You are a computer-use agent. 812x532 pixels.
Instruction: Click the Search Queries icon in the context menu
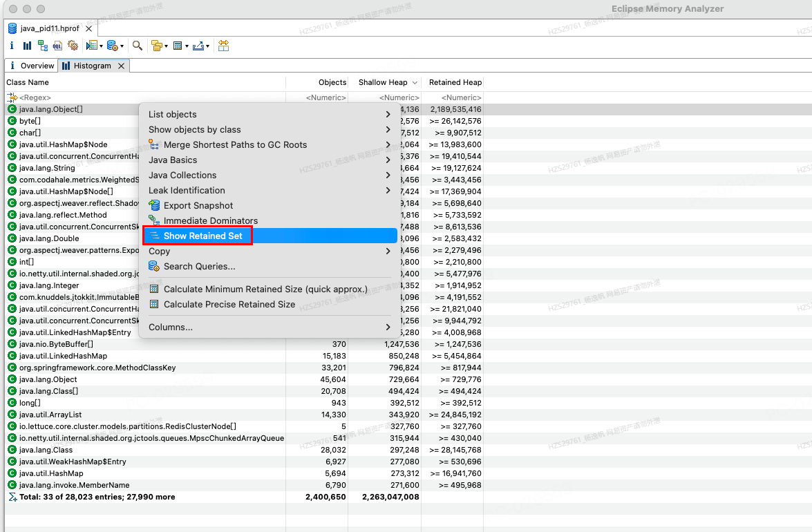(154, 266)
